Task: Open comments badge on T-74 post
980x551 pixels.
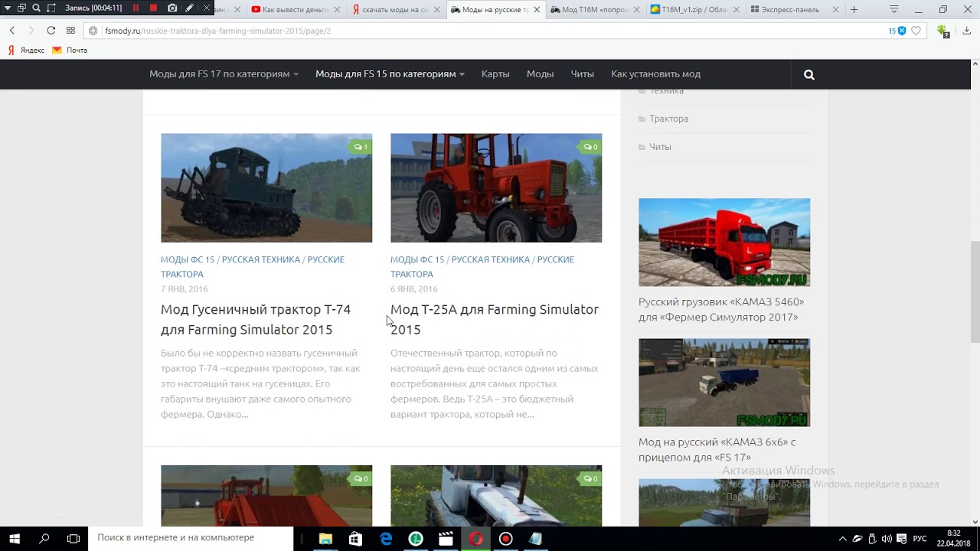Action: [x=360, y=147]
